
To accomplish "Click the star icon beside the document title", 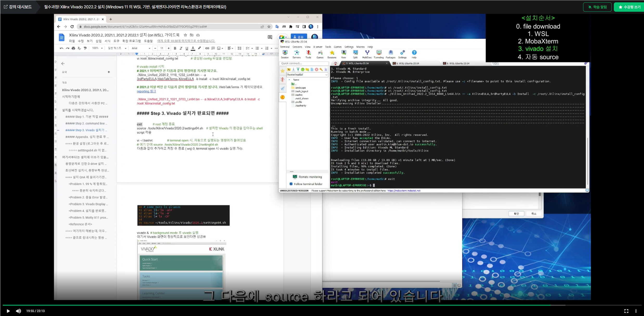I will pyautogui.click(x=185, y=35).
